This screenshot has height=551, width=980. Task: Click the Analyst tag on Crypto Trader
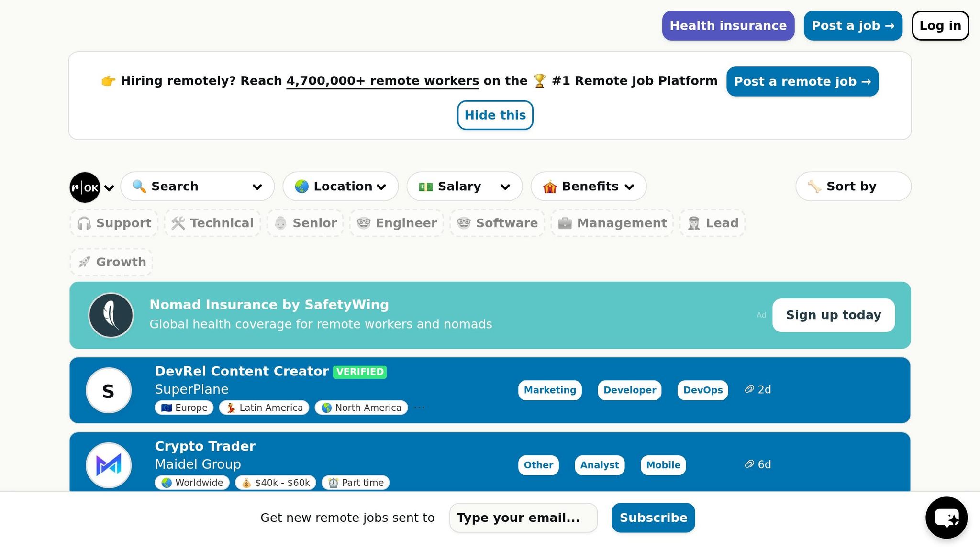click(x=600, y=465)
